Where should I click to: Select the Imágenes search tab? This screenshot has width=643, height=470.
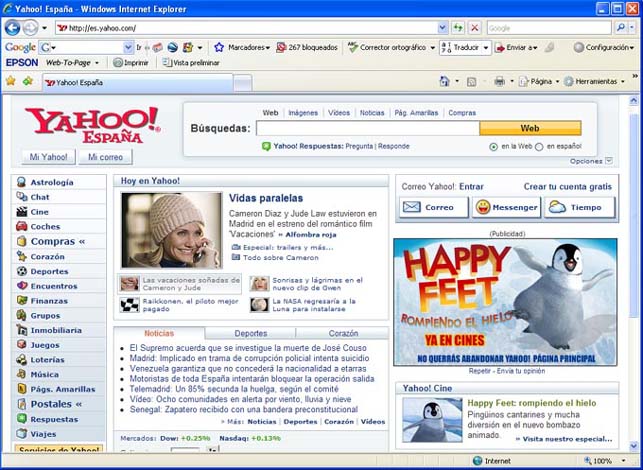[303, 113]
